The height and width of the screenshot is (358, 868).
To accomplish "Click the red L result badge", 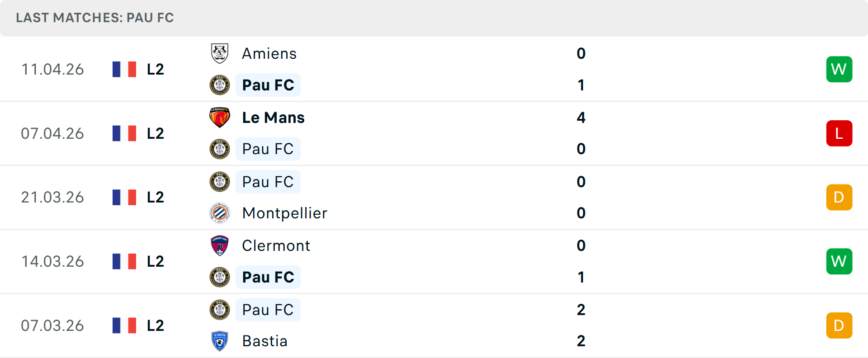I will click(839, 133).
